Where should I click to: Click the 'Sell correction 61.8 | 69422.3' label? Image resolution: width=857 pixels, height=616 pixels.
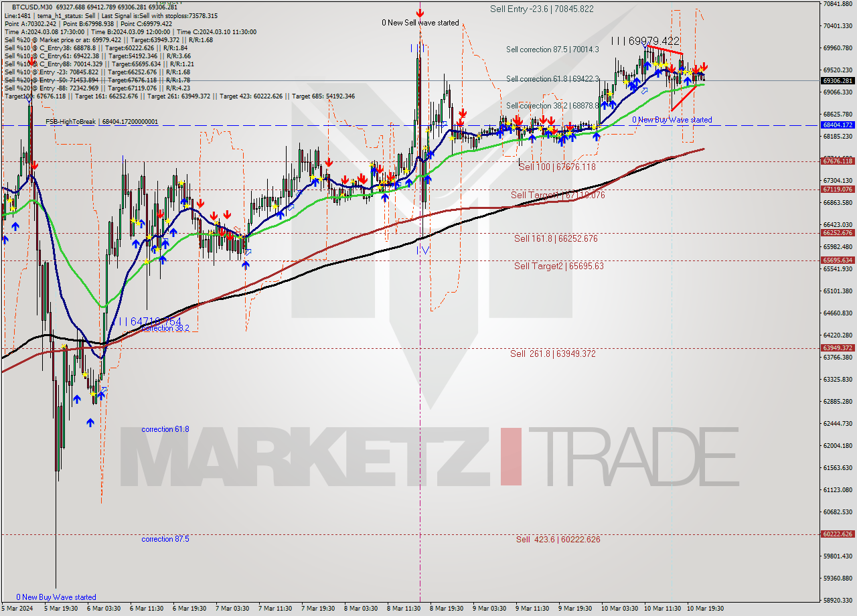tap(552, 79)
